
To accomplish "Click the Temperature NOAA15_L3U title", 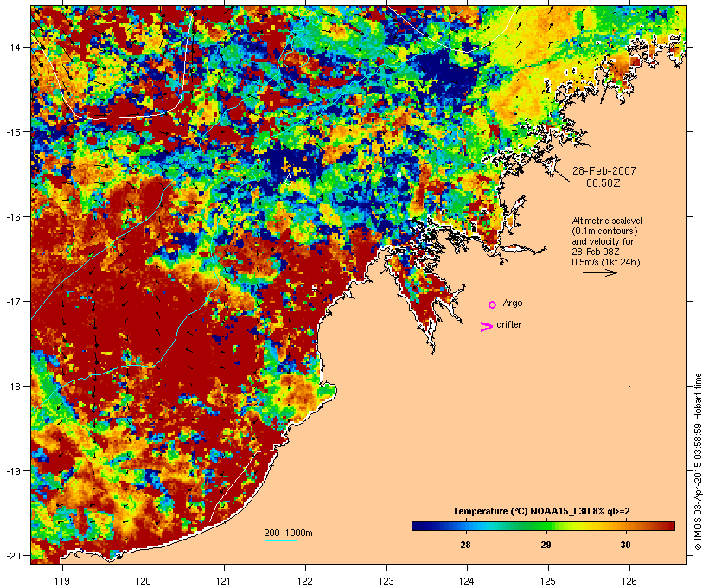I will pyautogui.click(x=541, y=512).
